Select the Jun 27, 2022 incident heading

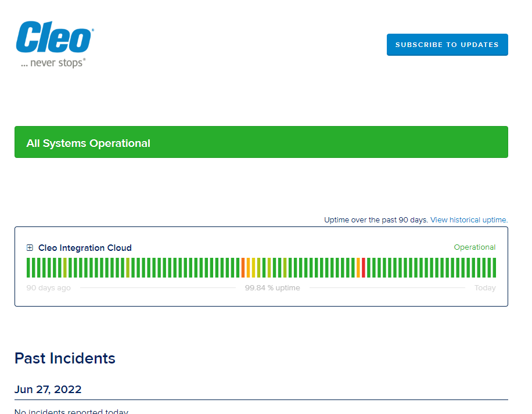point(48,390)
